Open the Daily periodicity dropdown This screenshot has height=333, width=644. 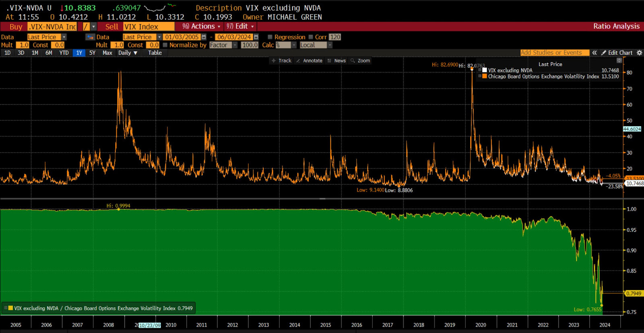[128, 53]
